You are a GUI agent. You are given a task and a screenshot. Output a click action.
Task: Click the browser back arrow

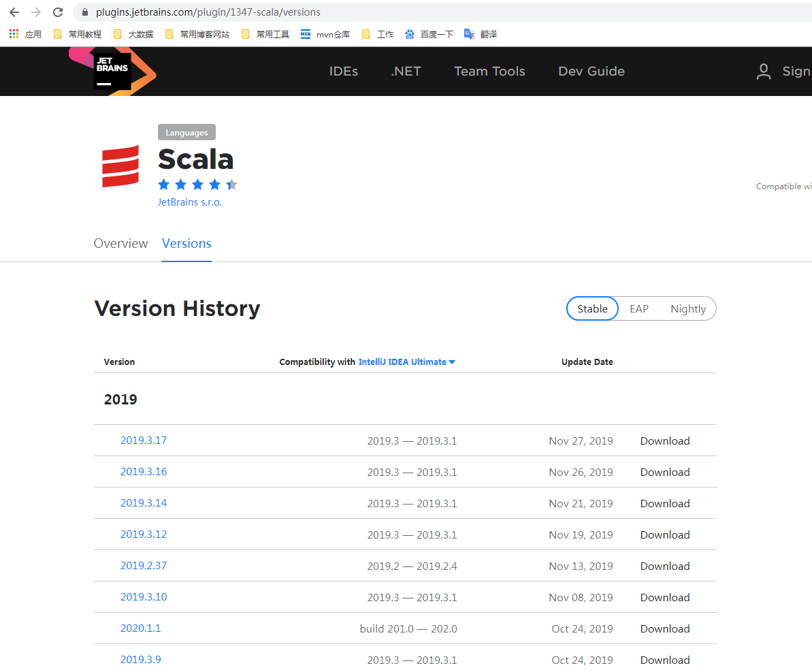14,12
